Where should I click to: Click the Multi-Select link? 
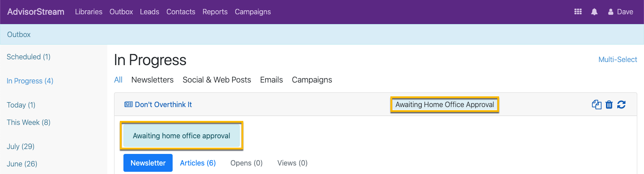click(x=618, y=59)
